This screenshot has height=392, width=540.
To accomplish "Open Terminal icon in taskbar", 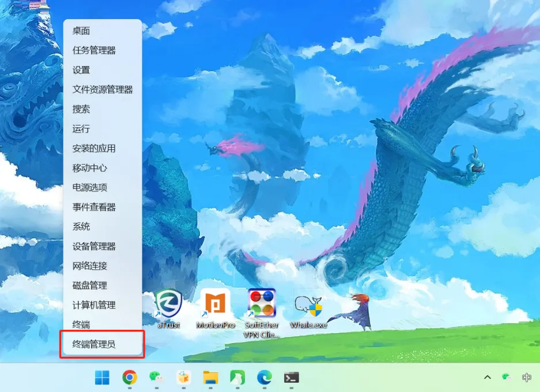I will [292, 378].
